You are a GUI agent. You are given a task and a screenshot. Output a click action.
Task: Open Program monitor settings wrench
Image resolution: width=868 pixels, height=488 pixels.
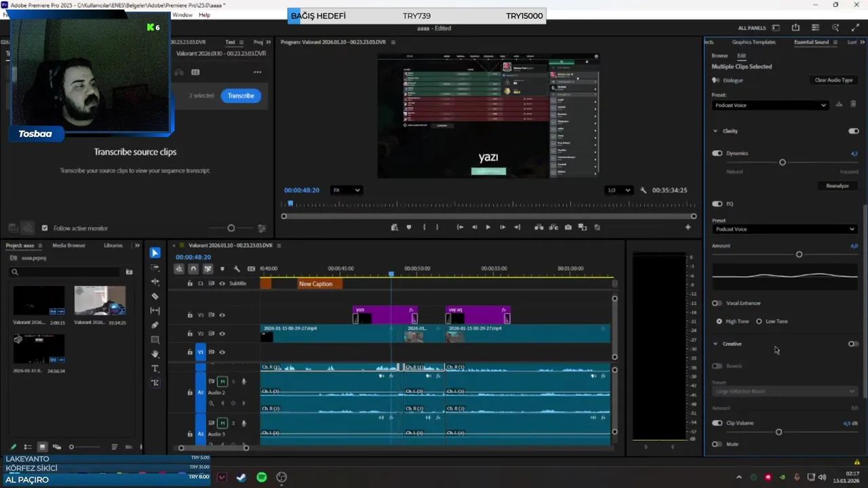(643, 190)
